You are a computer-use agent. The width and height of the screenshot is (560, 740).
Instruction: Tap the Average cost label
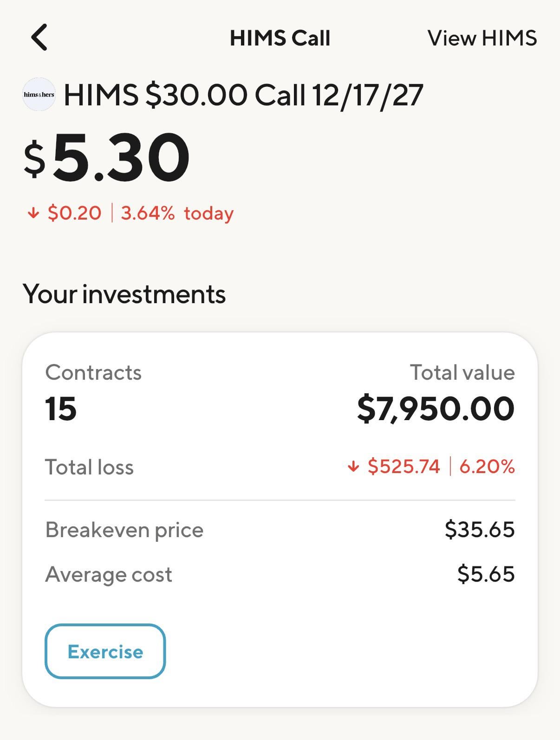(x=109, y=574)
